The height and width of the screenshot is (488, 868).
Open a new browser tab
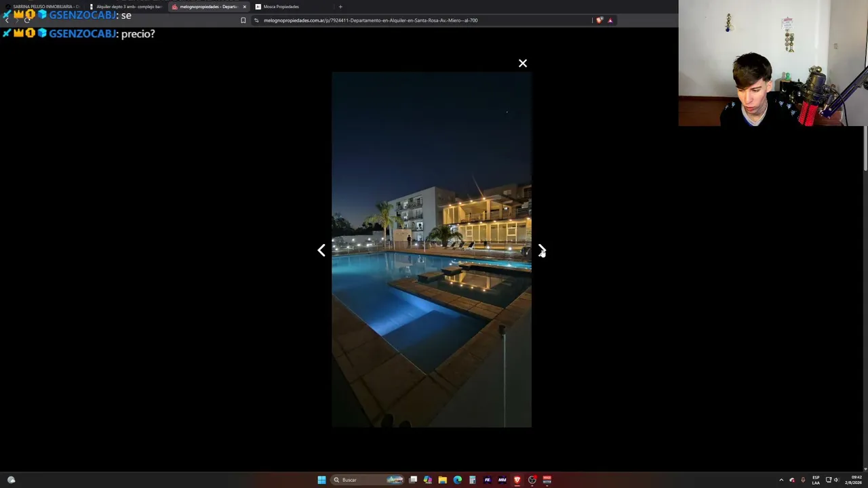click(340, 7)
